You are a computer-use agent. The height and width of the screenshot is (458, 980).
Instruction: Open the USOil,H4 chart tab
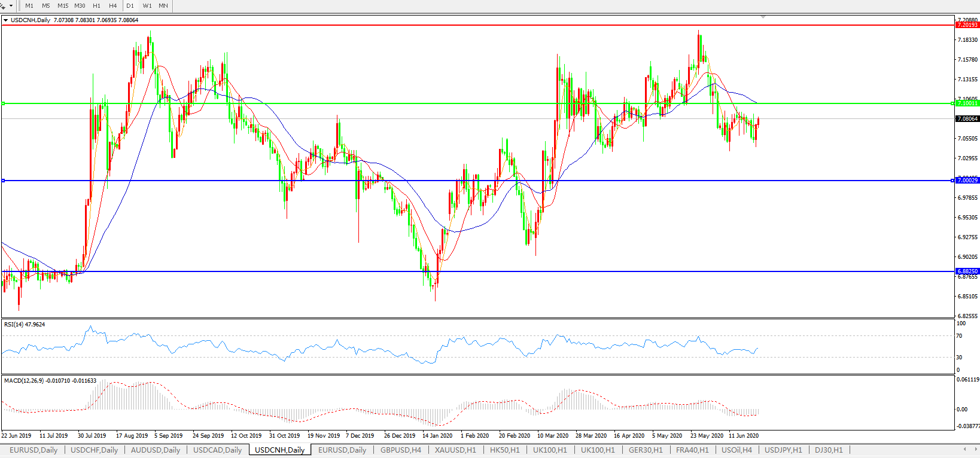736,450
